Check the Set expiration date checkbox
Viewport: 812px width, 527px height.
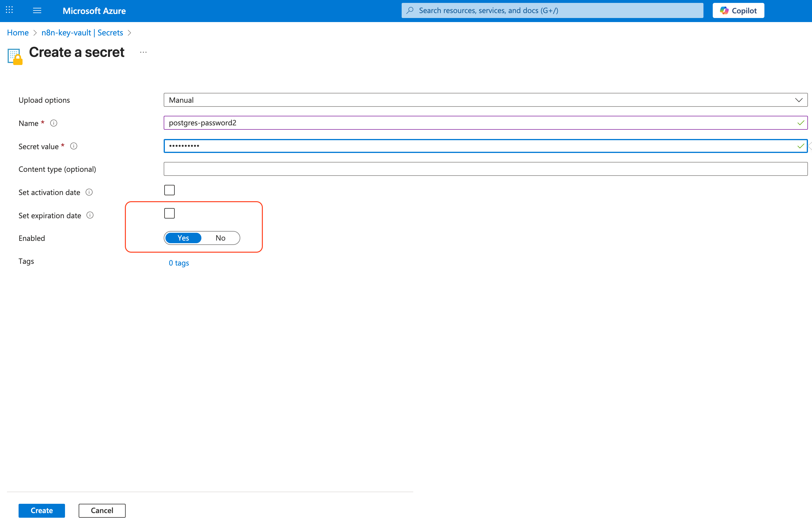pos(169,214)
